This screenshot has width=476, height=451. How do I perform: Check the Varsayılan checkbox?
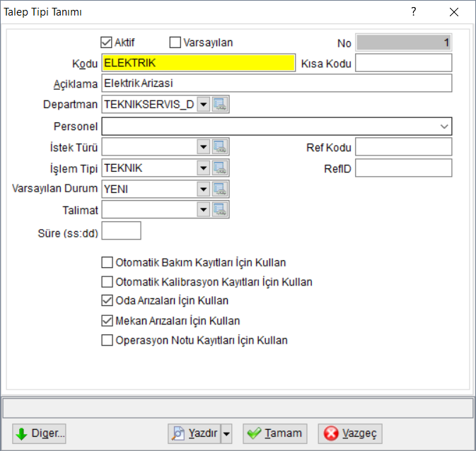[x=175, y=42]
